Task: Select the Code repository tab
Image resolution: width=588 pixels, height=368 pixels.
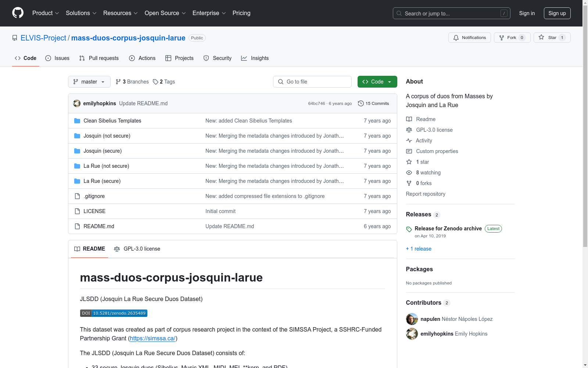Action: [x=26, y=58]
